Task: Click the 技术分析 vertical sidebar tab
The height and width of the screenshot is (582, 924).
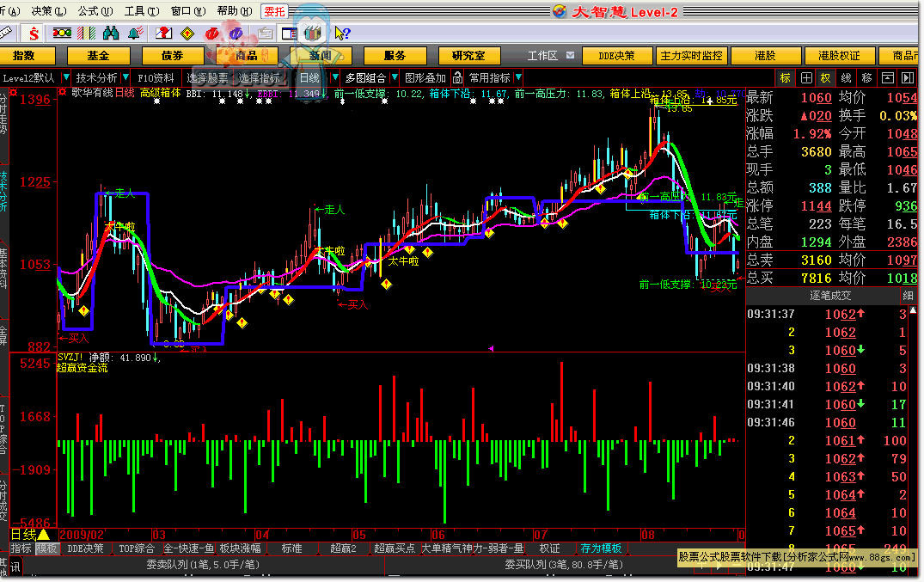Action: (3, 191)
